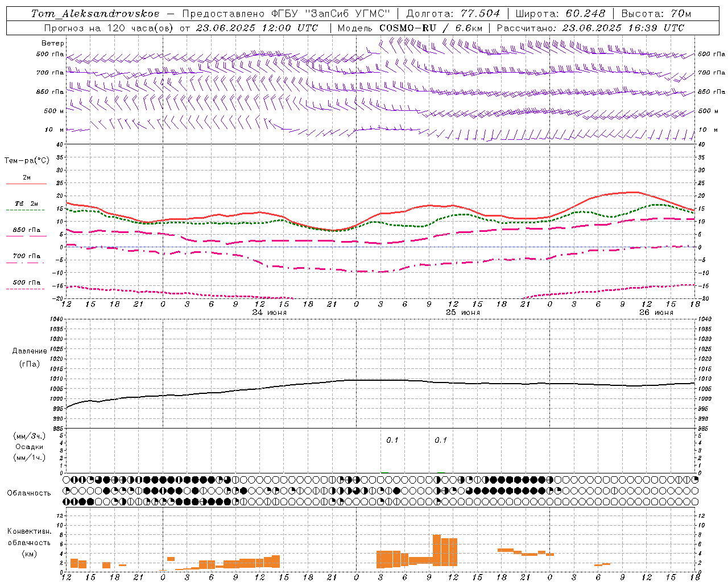Click the left 500 м wind level label
The width and height of the screenshot is (728, 582).
click(x=54, y=111)
